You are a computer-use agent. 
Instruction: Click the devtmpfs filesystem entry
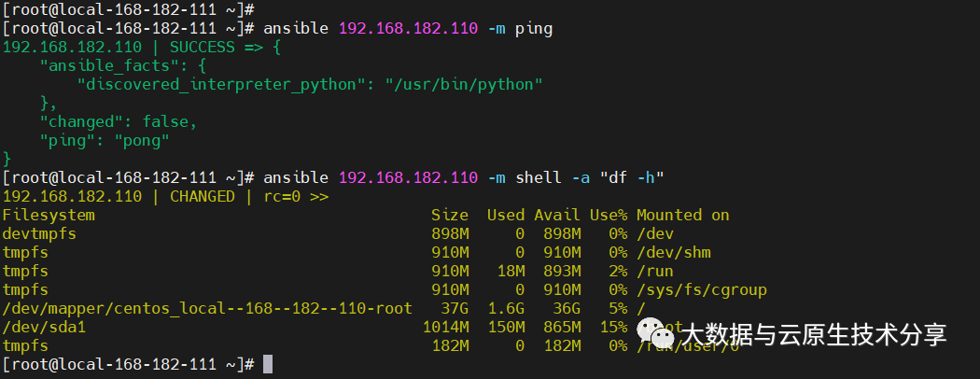pos(39,233)
